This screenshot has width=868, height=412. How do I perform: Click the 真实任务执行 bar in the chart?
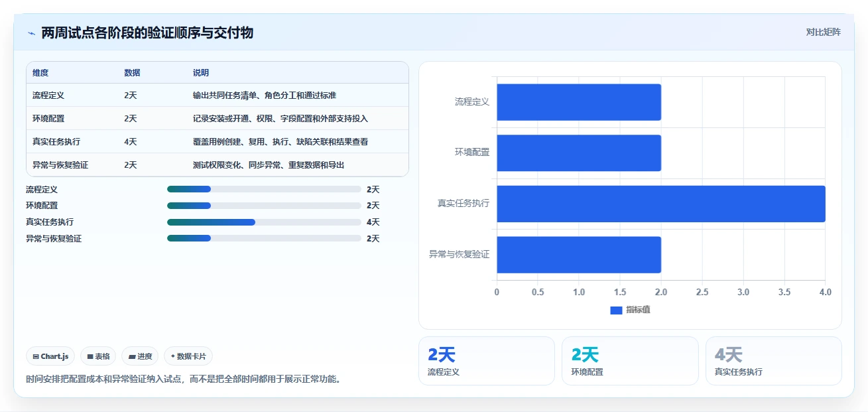coord(661,204)
